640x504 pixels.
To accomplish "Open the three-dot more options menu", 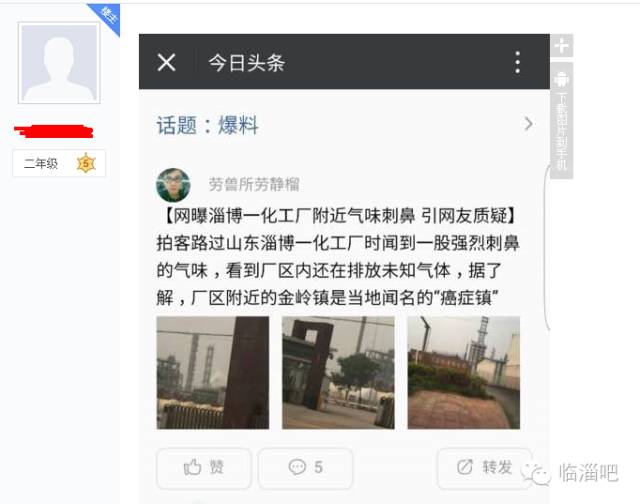I will 518,62.
